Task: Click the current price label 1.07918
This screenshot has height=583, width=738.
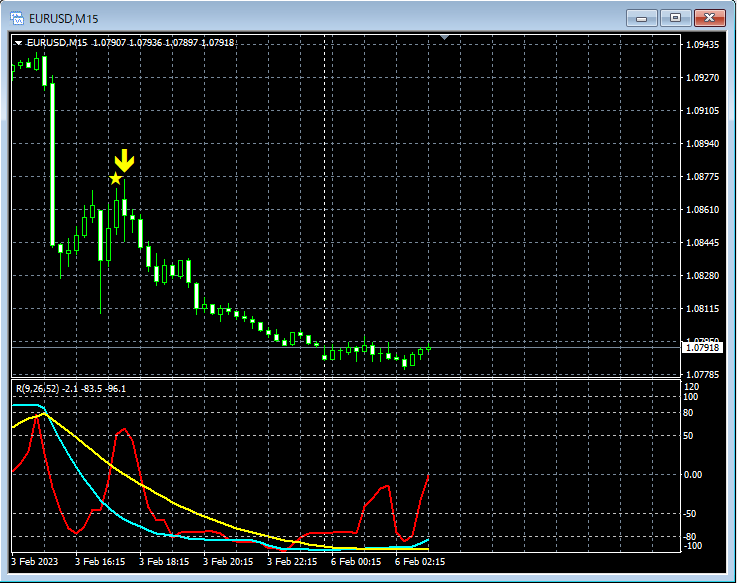Action: coord(702,348)
